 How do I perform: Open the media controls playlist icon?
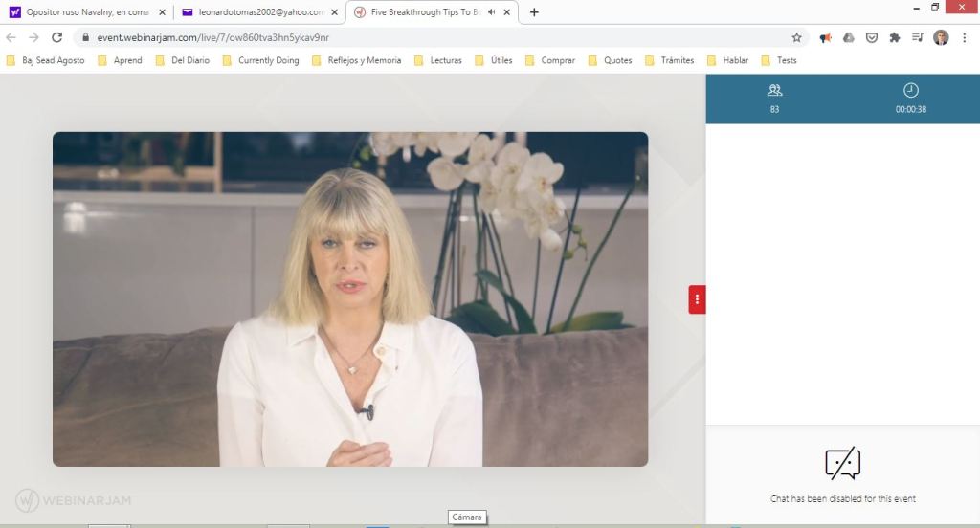(x=918, y=37)
